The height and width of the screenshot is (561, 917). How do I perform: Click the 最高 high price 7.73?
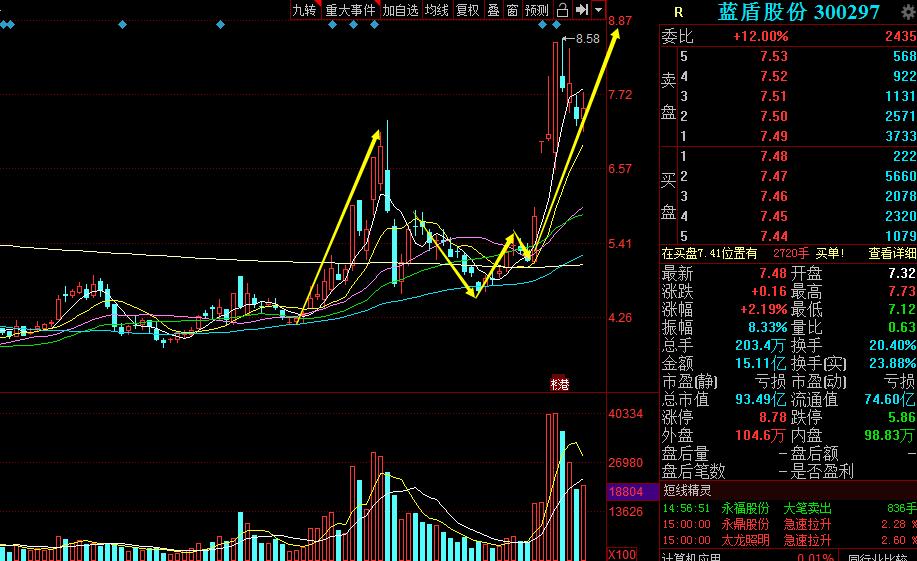(902, 291)
